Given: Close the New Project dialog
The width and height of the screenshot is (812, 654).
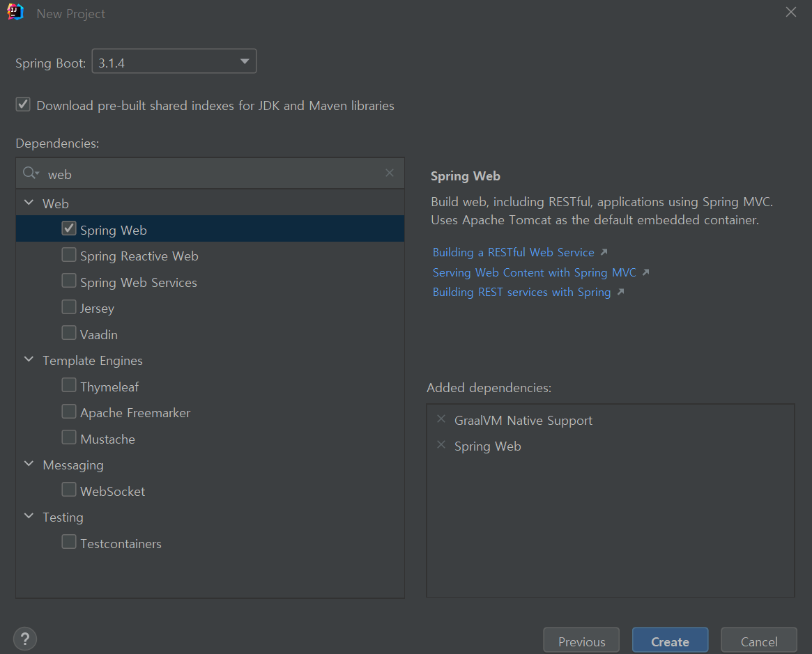Looking at the screenshot, I should (791, 12).
